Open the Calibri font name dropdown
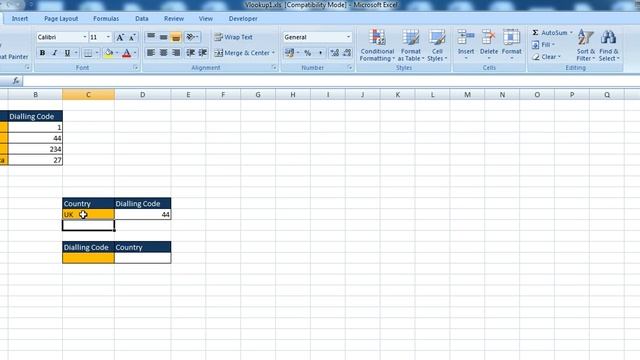640x360 pixels. 85,37
